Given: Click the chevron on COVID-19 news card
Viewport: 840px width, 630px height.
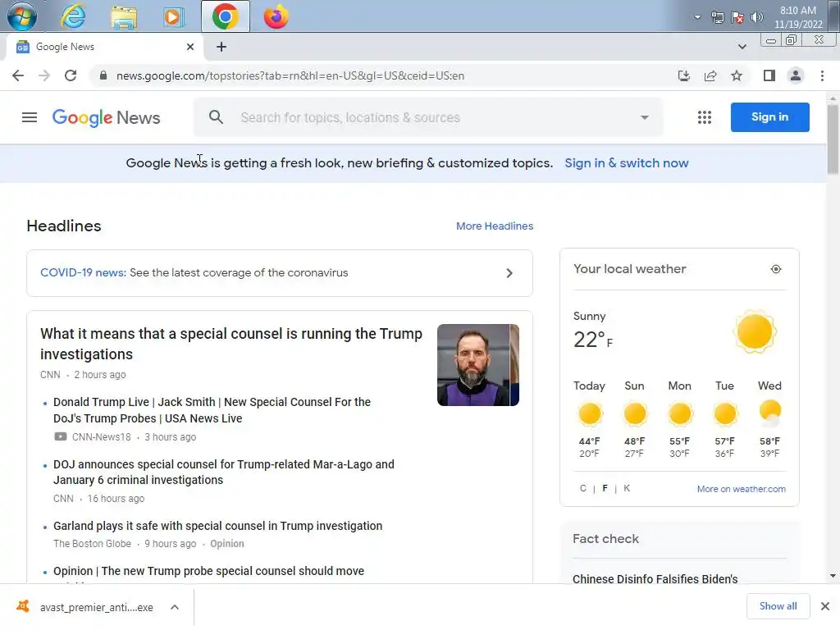Looking at the screenshot, I should tap(509, 273).
